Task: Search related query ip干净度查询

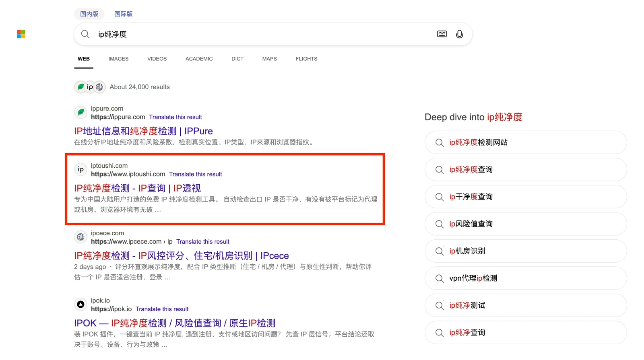Action: (526, 197)
